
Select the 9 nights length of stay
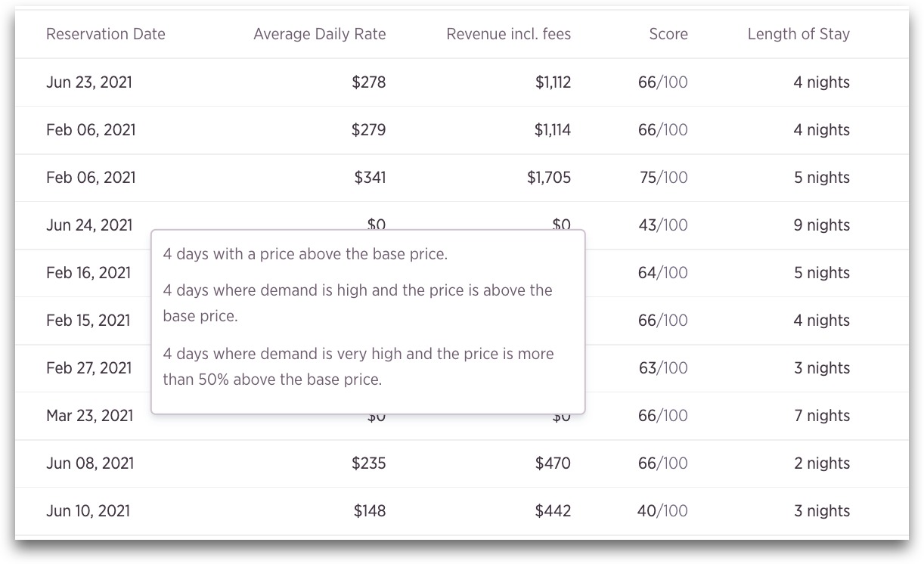(x=822, y=225)
